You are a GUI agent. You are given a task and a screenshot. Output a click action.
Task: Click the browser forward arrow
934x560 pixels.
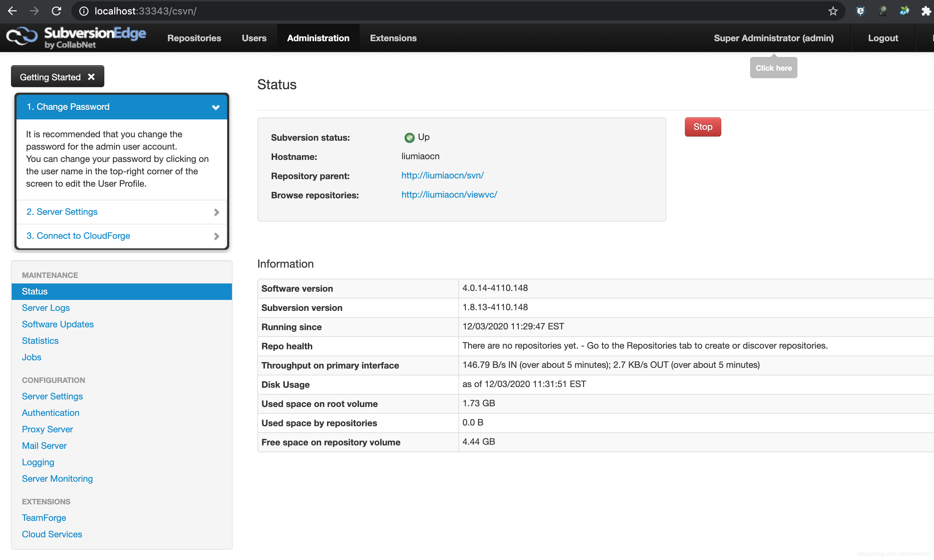pos(34,11)
